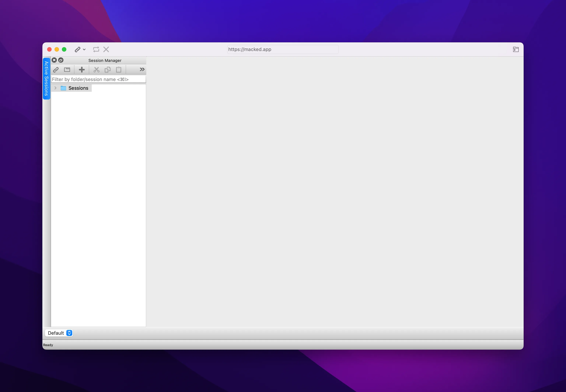The image size is (566, 392).
Task: Close the Session Manager panel
Action: coord(54,60)
